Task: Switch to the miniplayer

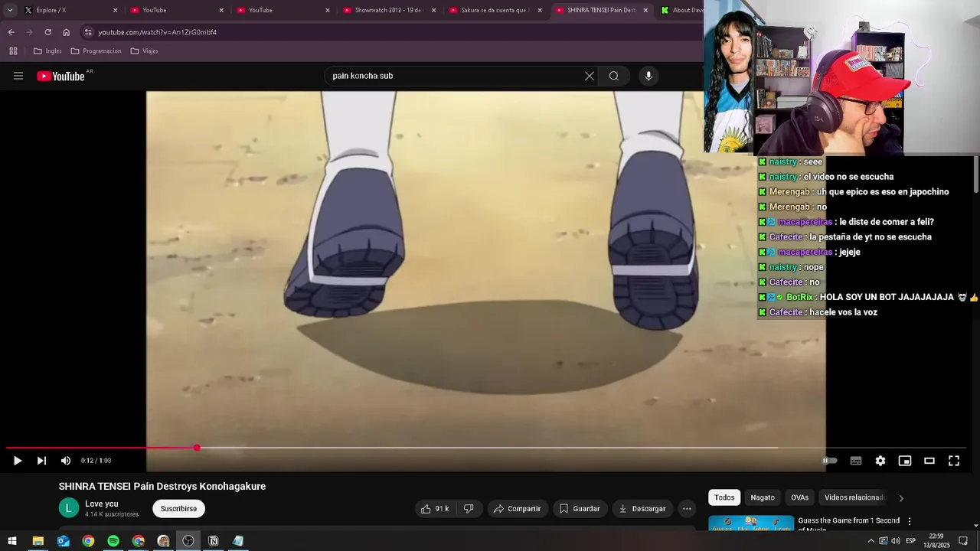Action: 905,461
